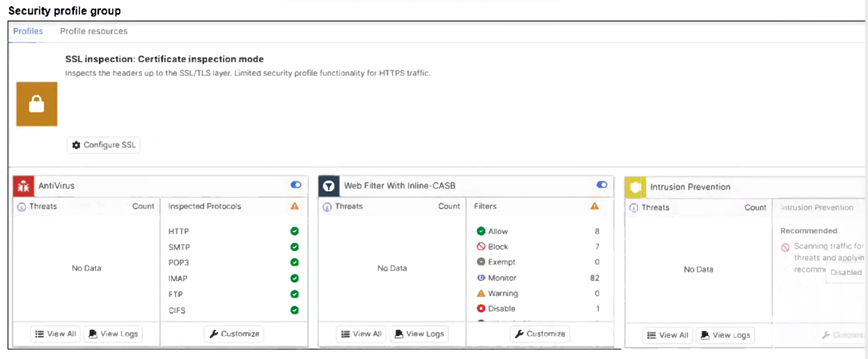Click the info icon beside AntiVirus Threats
Screen dimensions: 868x359
click(22, 207)
